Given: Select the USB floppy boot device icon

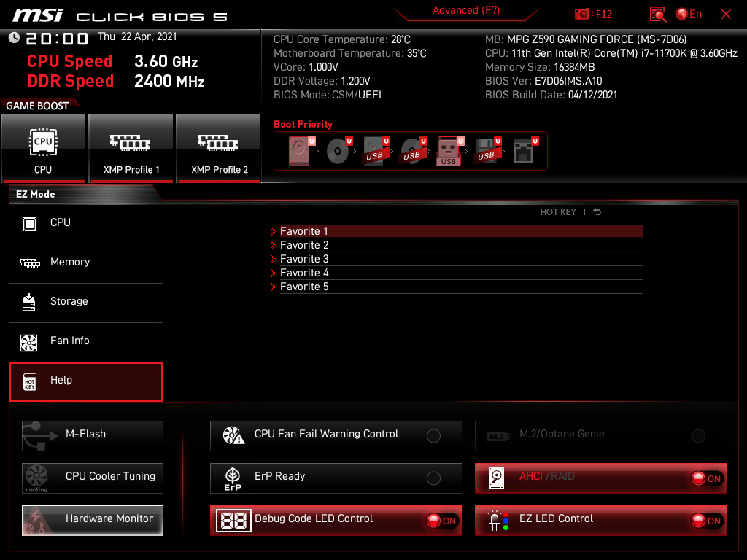Looking at the screenshot, I should tap(487, 151).
